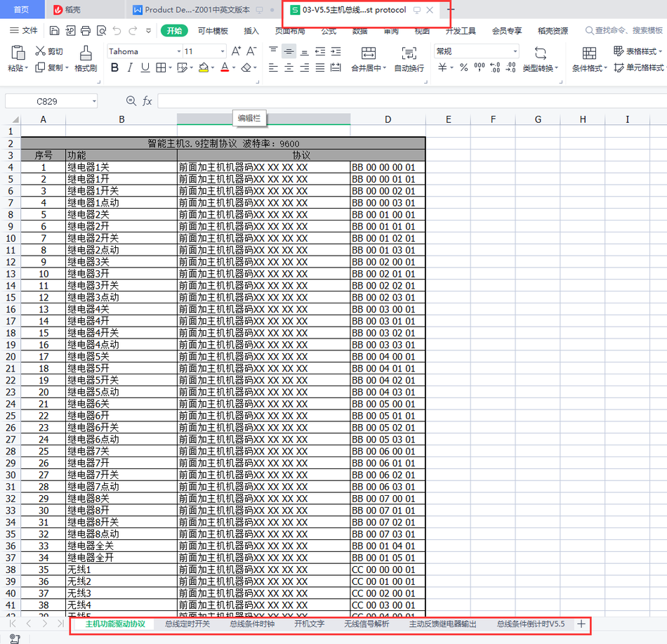Viewport: 667px width, 644px height.
Task: Toggle underline formatting
Action: tap(145, 67)
